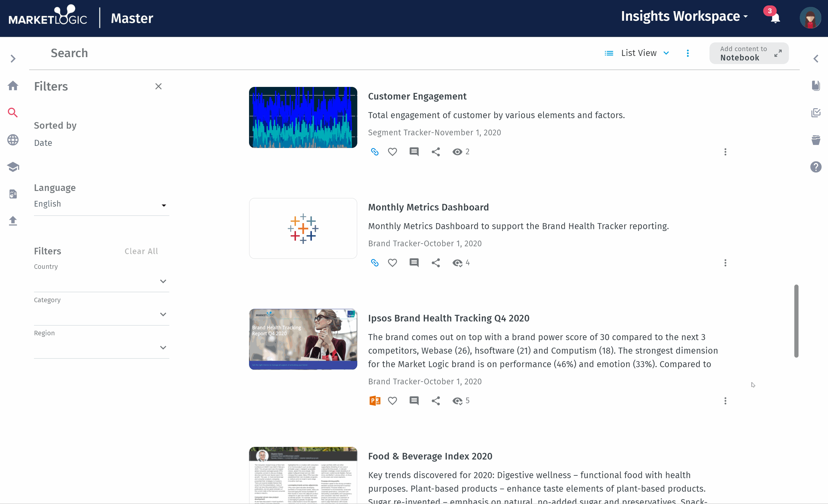828x504 pixels.
Task: Click the home icon in the left sidebar
Action: coord(13,85)
